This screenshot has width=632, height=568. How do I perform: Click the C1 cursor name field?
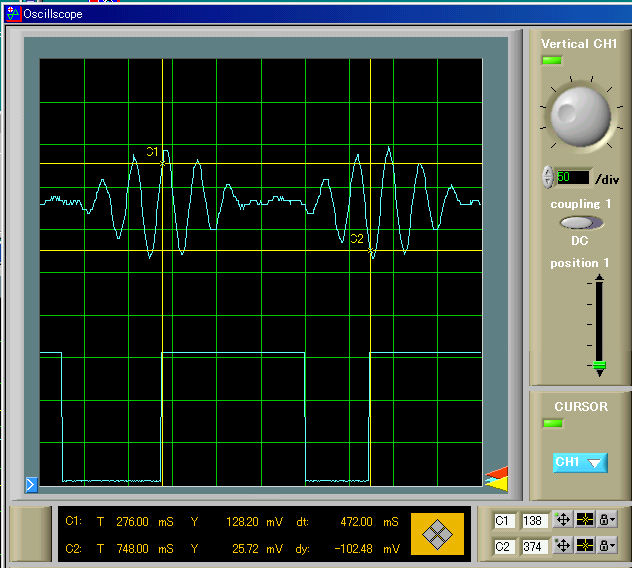[x=503, y=521]
